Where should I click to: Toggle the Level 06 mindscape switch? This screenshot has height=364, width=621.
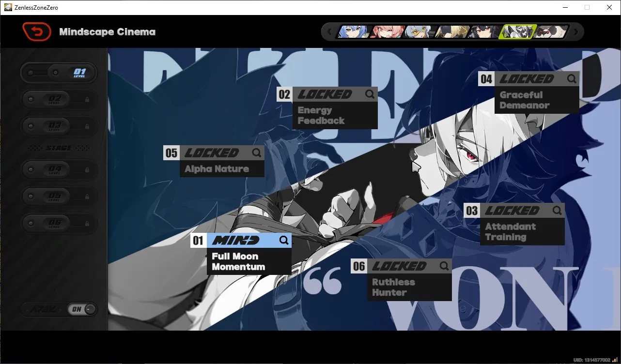[x=59, y=223]
